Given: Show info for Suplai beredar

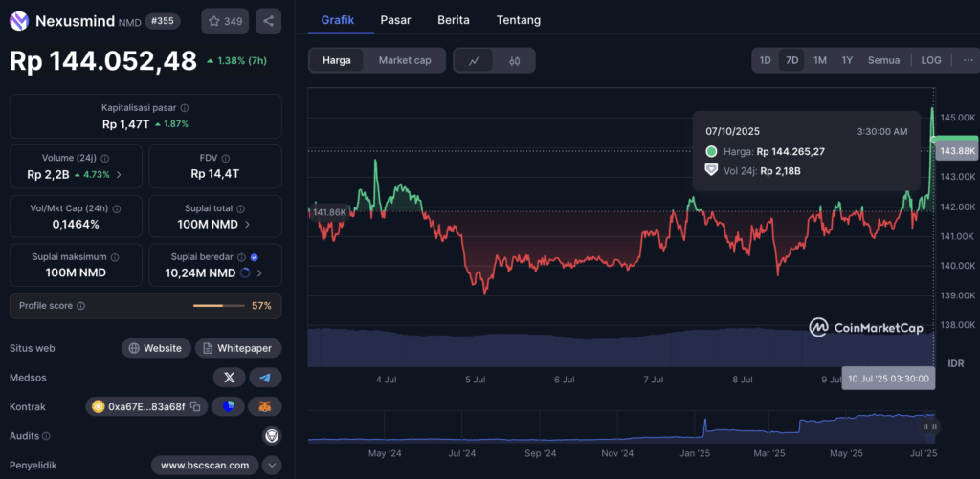Looking at the screenshot, I should tap(242, 256).
